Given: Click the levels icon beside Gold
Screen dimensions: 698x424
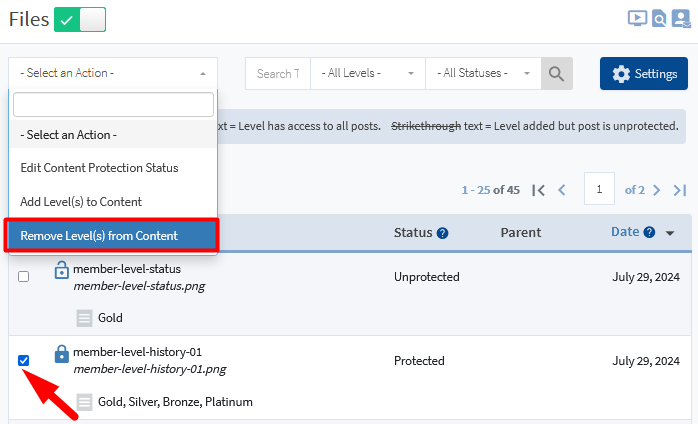Looking at the screenshot, I should click(x=85, y=318).
